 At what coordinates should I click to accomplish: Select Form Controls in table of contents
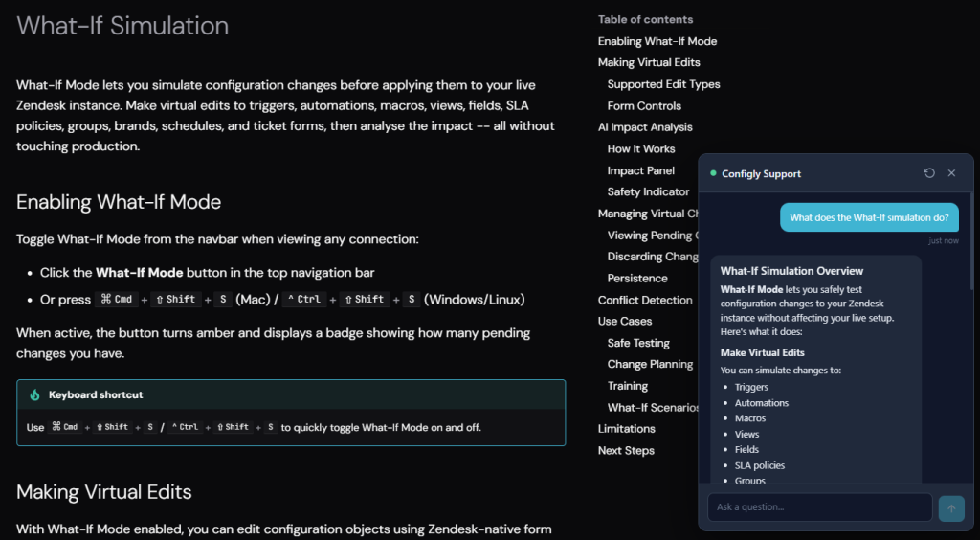[x=644, y=106]
